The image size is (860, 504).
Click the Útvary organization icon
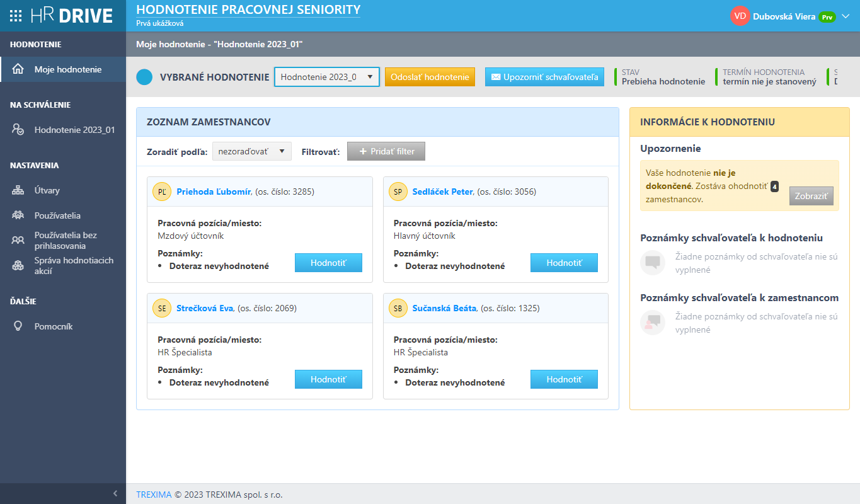(x=18, y=190)
